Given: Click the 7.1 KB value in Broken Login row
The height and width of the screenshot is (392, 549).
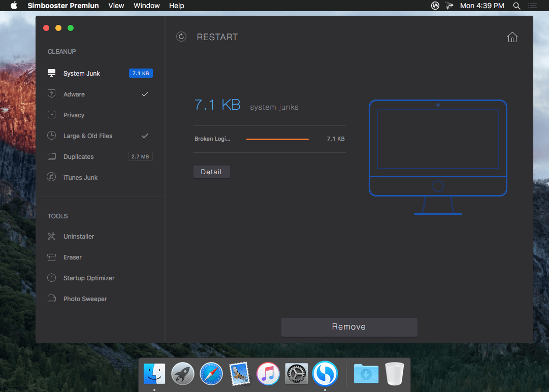Looking at the screenshot, I should (x=336, y=139).
